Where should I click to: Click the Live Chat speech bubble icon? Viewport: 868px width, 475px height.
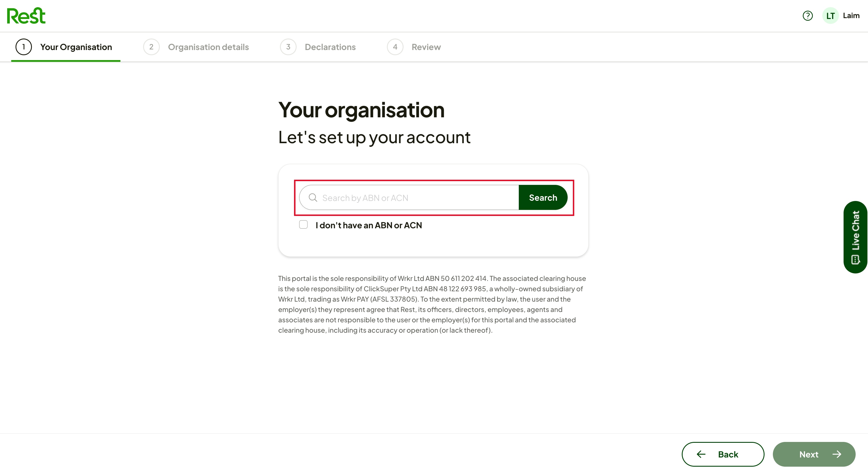[855, 260]
